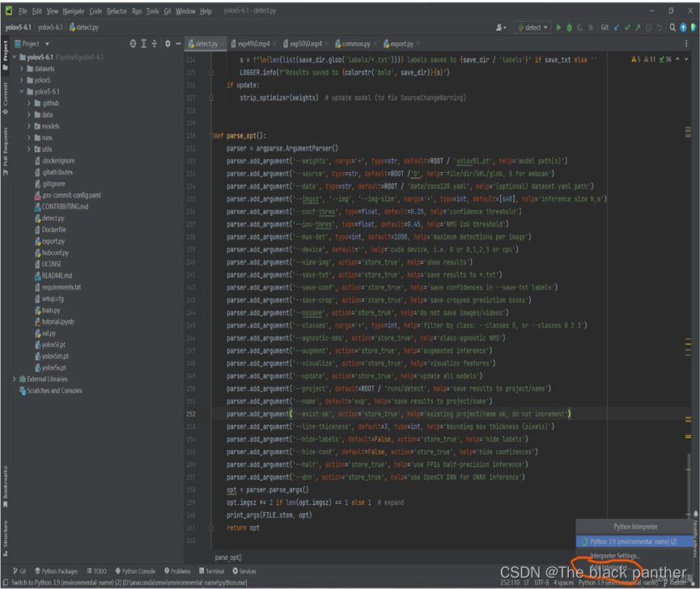Toggle the Bookmarks side panel

[x=5, y=483]
